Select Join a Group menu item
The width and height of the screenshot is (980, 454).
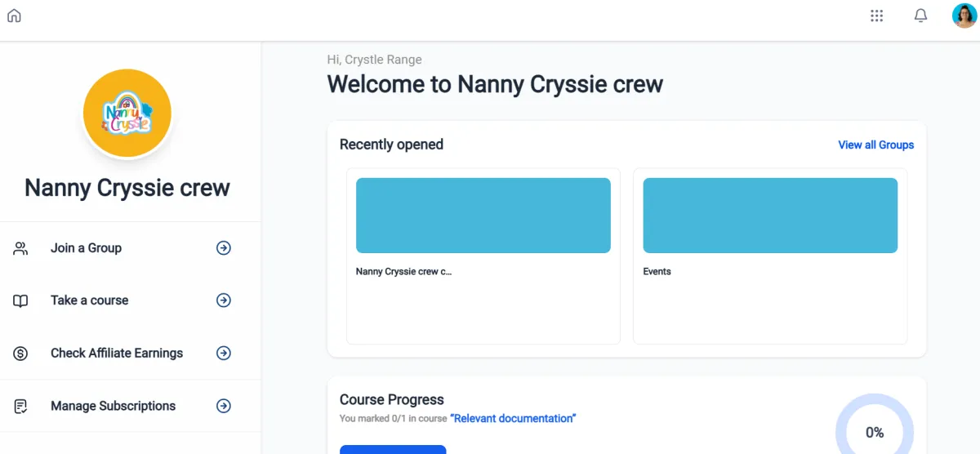click(86, 248)
